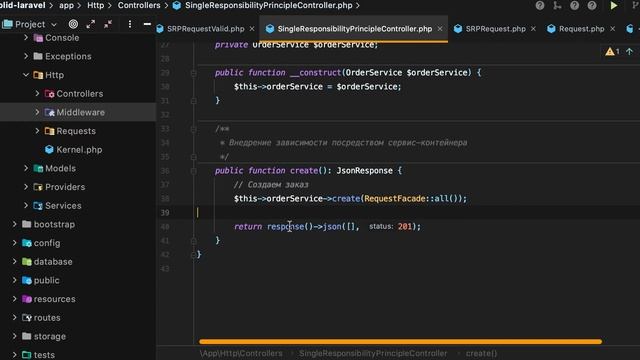
Task: Select SingleResponsibilityPrincipleController.php editor tab
Action: pyautogui.click(x=354, y=29)
